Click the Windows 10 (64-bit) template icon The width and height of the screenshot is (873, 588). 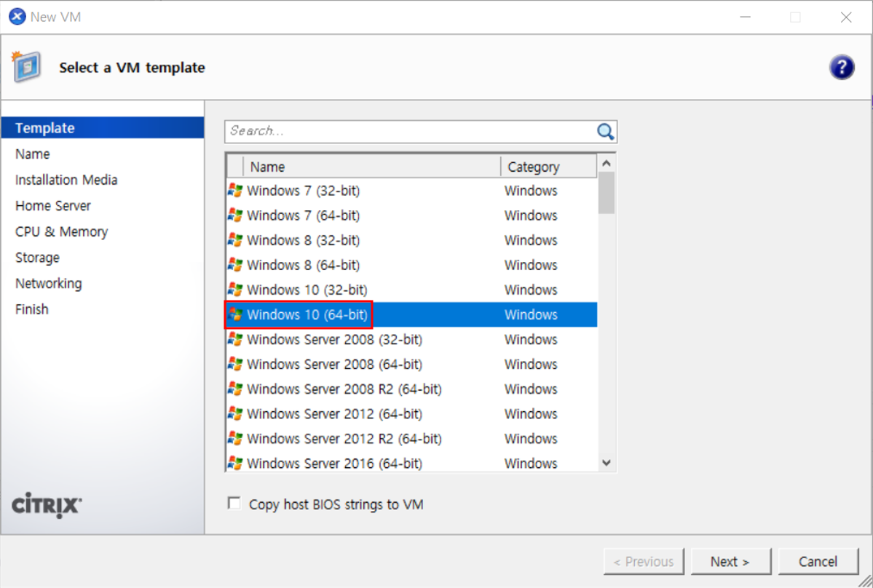pyautogui.click(x=235, y=315)
